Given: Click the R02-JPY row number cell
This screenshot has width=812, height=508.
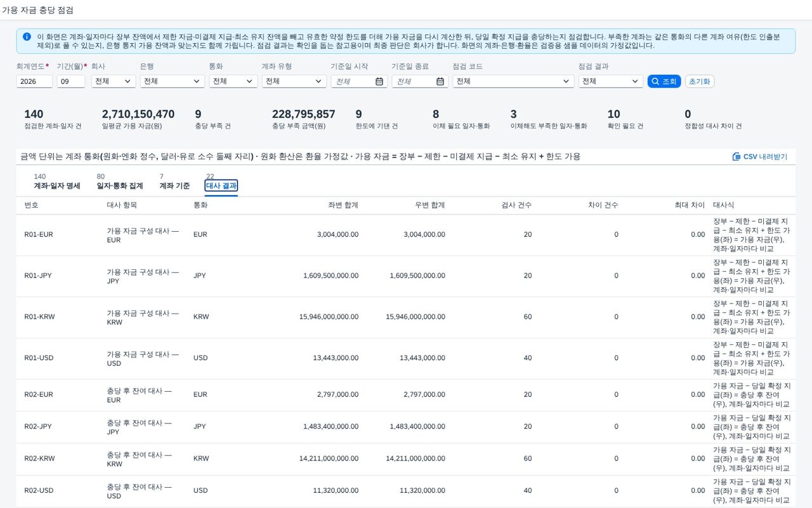Looking at the screenshot, I should pyautogui.click(x=39, y=427).
